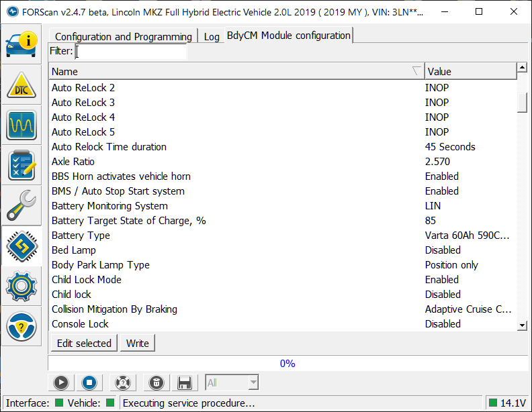Click the floppy disk save icon
Screen dimensions: 532x412
[185, 382]
